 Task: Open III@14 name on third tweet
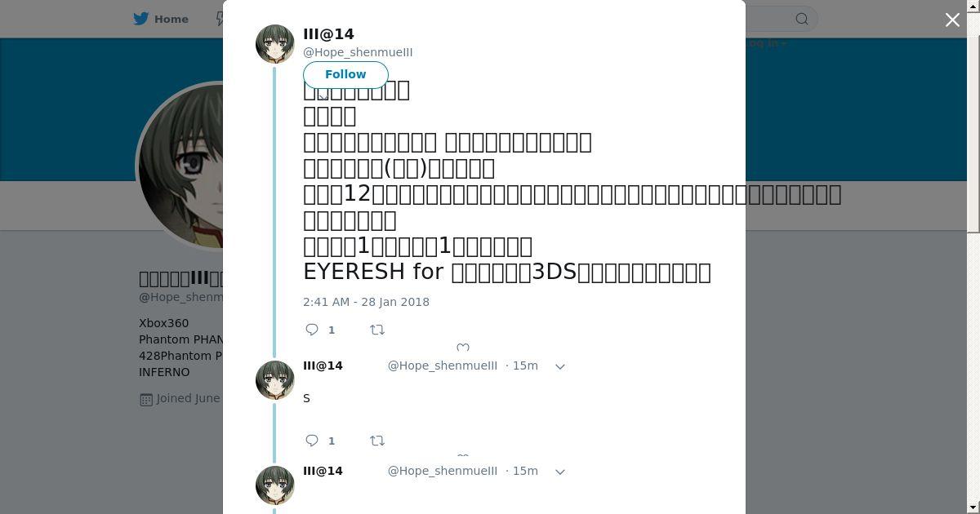click(323, 471)
